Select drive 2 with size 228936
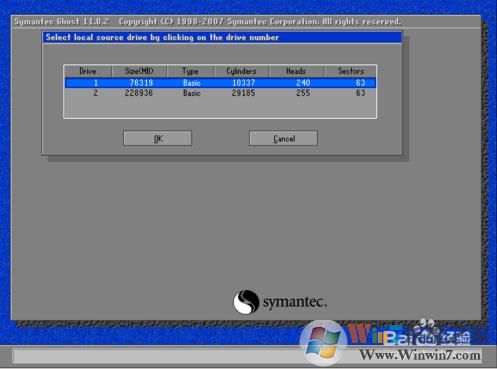Screen dimensions: 497x369 pos(220,93)
